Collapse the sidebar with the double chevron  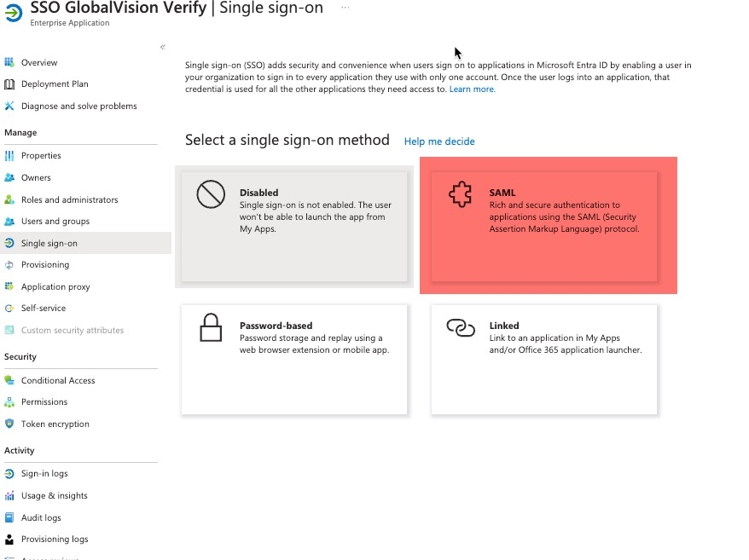(163, 47)
